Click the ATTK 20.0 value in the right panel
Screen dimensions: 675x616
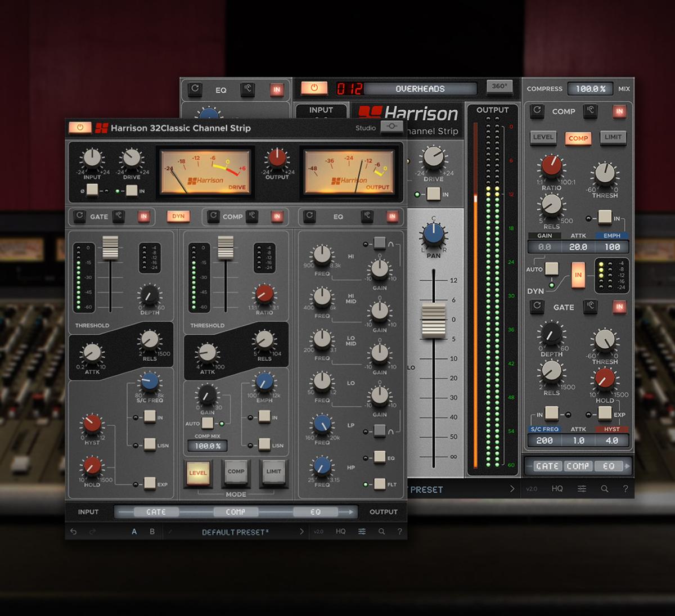[578, 246]
